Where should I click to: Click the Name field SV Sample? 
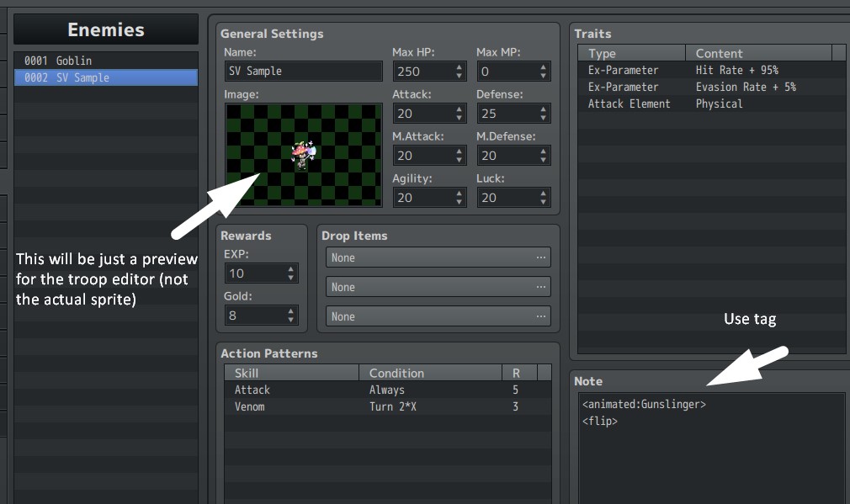[x=303, y=71]
